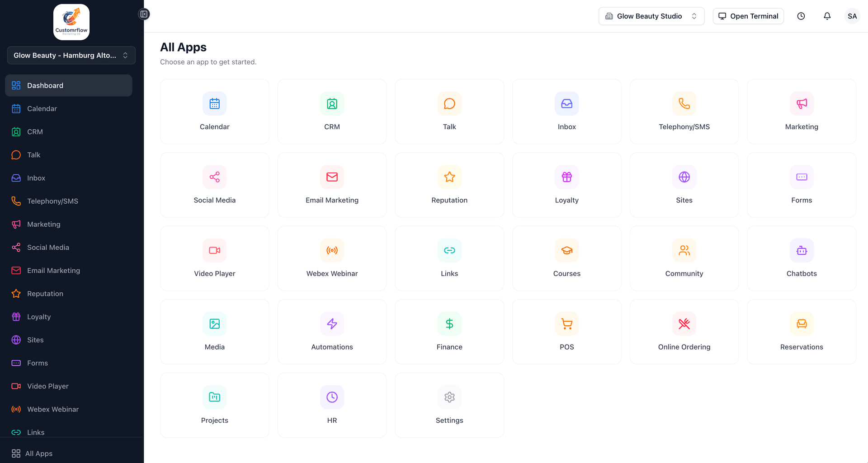Screen dimensions: 868x463
Task: Open the history clock dropdown
Action: click(x=801, y=16)
